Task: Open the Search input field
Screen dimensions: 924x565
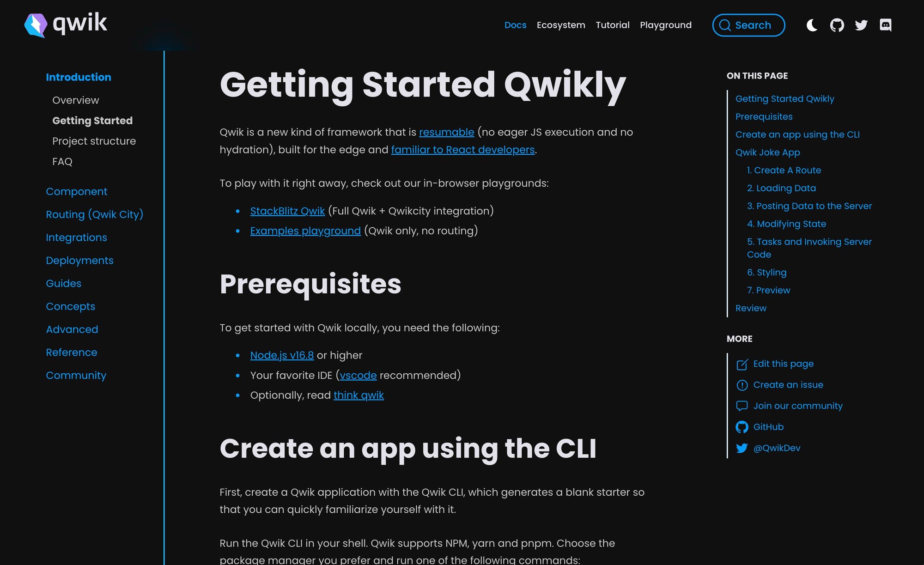Action: pyautogui.click(x=748, y=24)
